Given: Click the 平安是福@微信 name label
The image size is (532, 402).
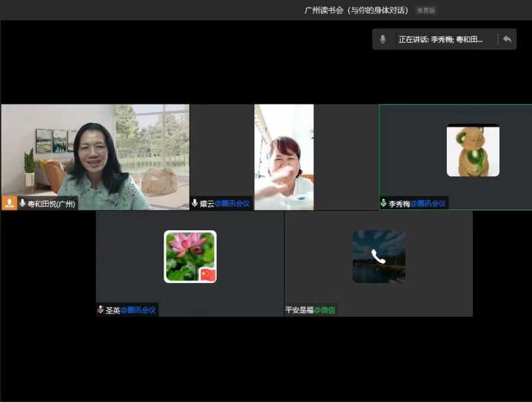Looking at the screenshot, I should click(x=310, y=310).
